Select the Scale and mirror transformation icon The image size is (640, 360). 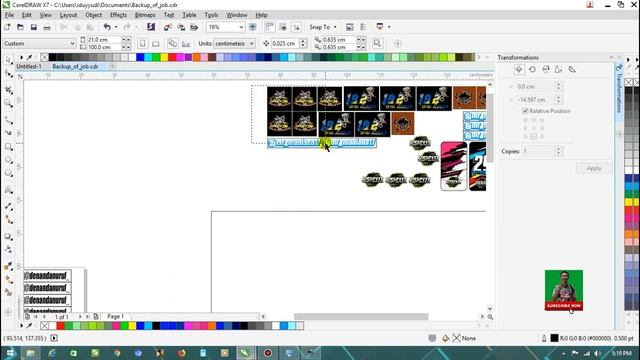pos(546,70)
